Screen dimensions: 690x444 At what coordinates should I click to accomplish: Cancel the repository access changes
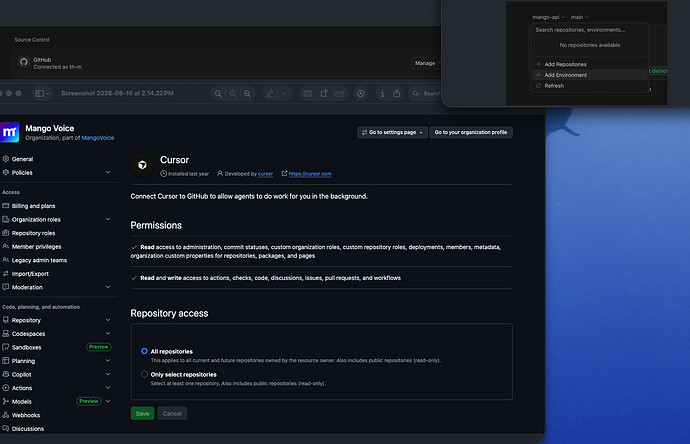[x=172, y=413]
